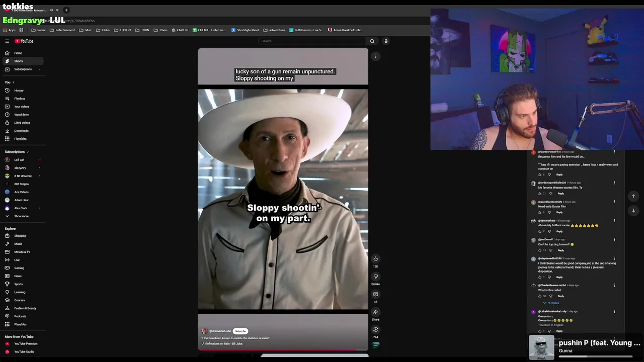The image size is (644, 362).
Task: Open the Alex Clark subscription channel
Action: (23, 208)
